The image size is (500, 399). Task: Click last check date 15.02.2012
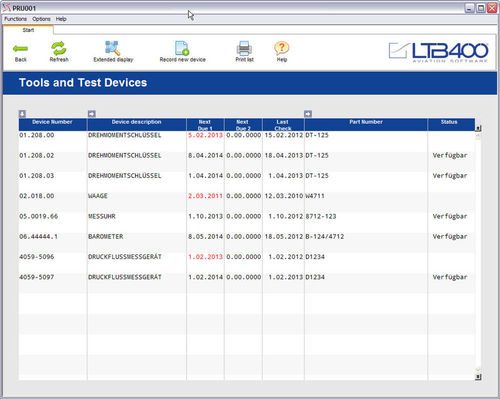tap(284, 135)
